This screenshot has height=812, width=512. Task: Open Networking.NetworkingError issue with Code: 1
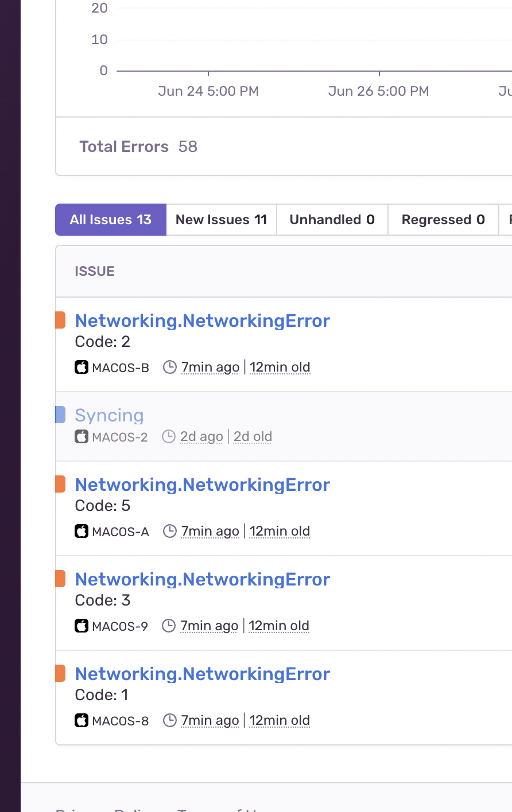[x=203, y=674]
